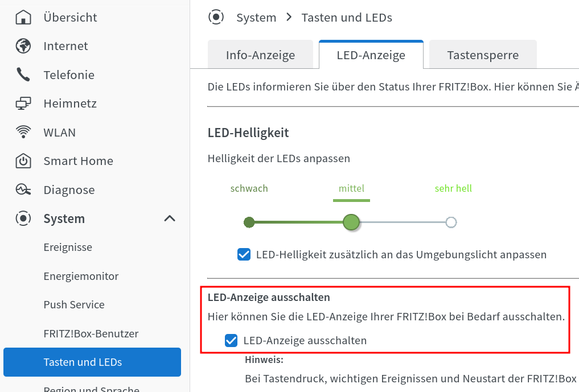Click the System icon in the breadcrumb
579x392 pixels.
pos(216,18)
